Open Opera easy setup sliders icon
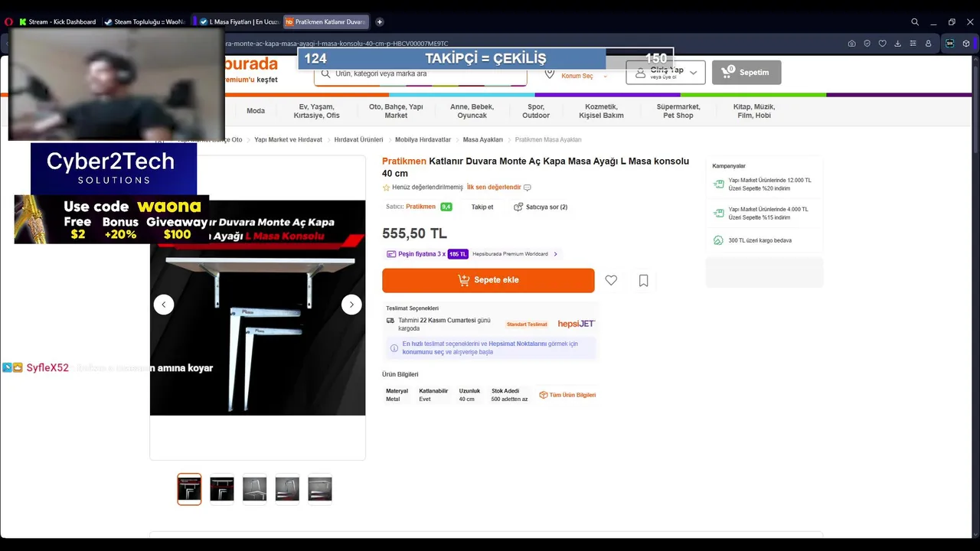980x551 pixels. [913, 44]
